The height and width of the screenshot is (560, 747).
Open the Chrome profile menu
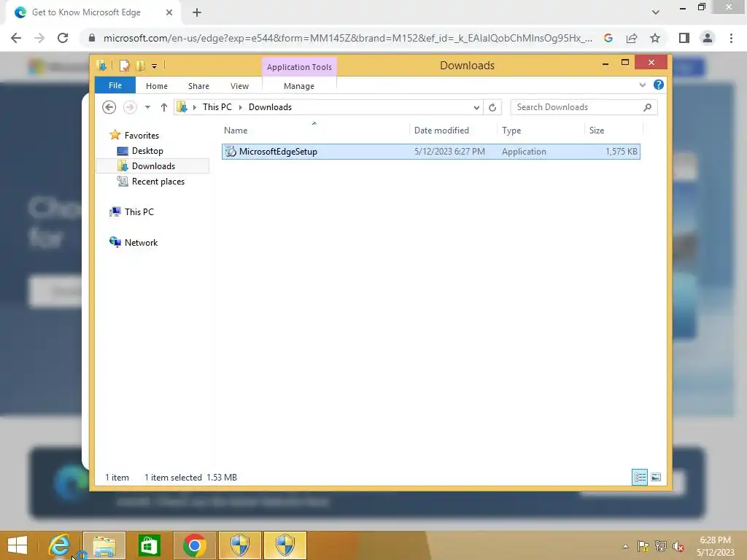tap(708, 38)
